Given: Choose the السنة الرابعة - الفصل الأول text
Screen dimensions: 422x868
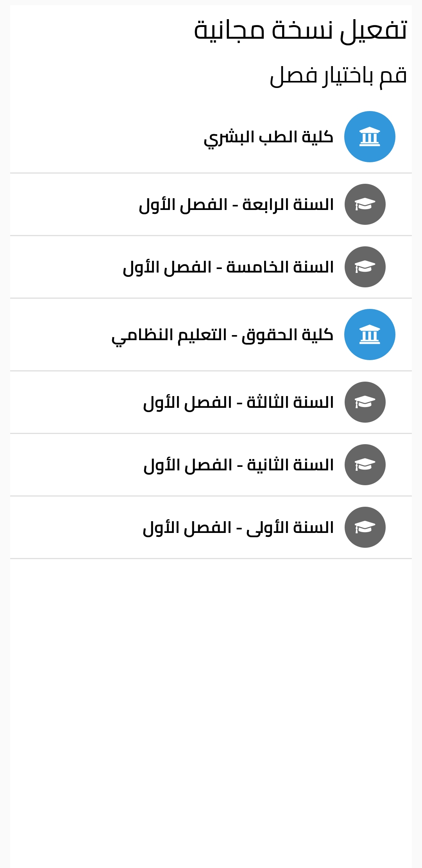Looking at the screenshot, I should [x=236, y=205].
